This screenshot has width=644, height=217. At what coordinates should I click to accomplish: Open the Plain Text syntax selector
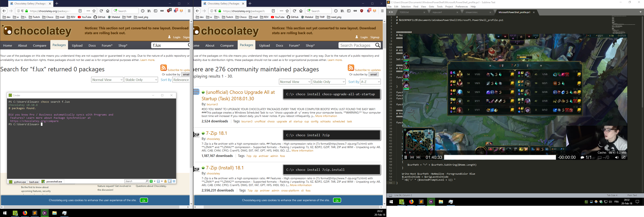(x=632, y=195)
